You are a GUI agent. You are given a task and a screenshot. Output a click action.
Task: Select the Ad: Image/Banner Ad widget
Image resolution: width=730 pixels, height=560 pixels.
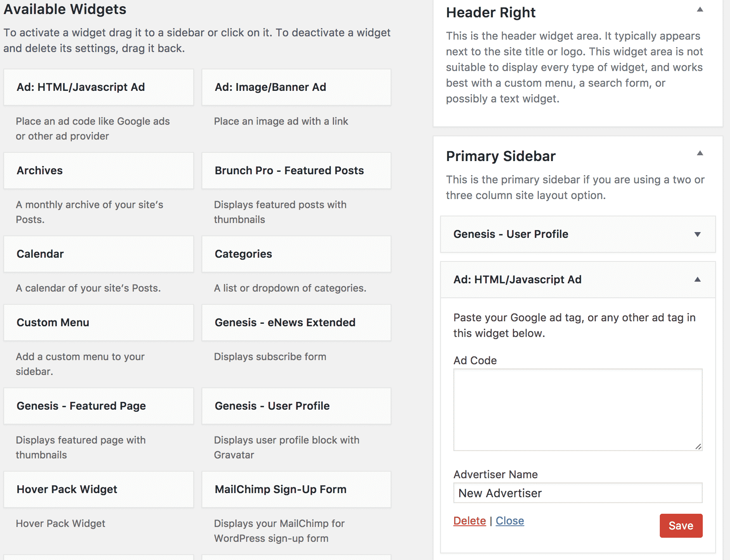(x=296, y=87)
